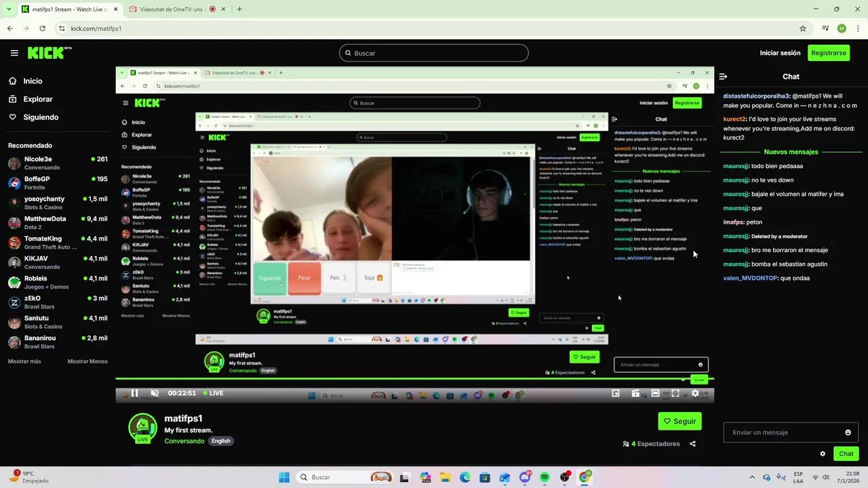Jump to Nuevos mensajes divider
868x488 pixels.
click(x=791, y=152)
